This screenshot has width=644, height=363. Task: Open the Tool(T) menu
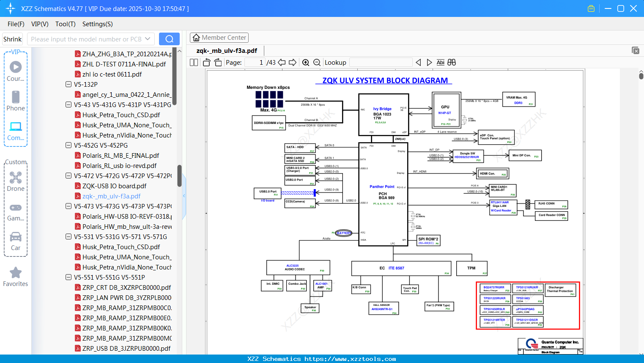(66, 24)
